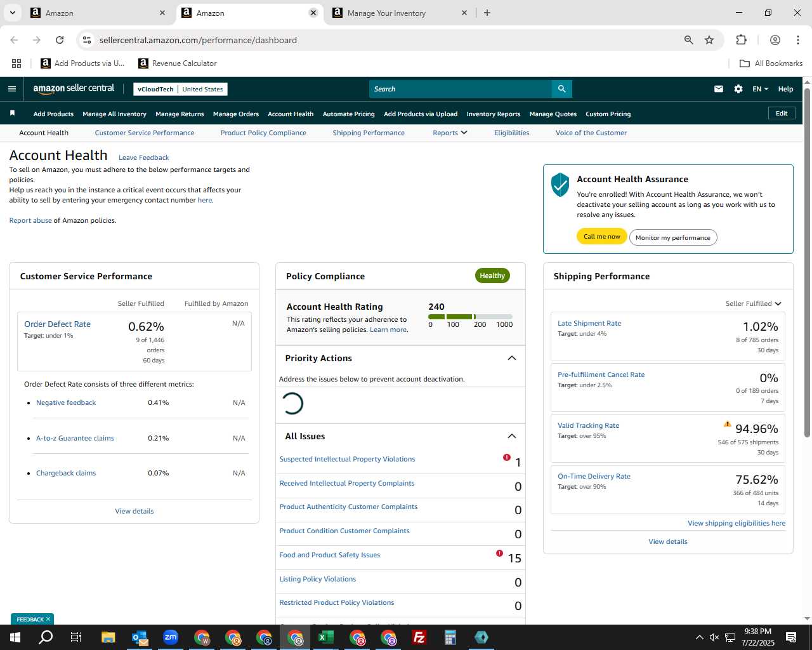Click the Account Health Rating progress bar

(470, 316)
